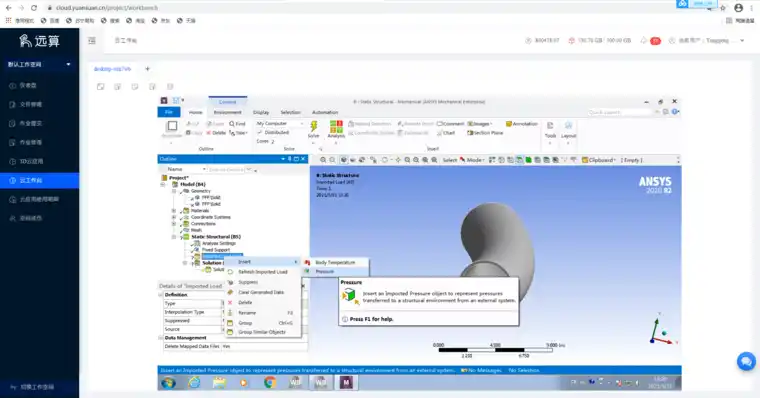Choose Group in the context menu
The height and width of the screenshot is (398, 760).
coord(262,323)
